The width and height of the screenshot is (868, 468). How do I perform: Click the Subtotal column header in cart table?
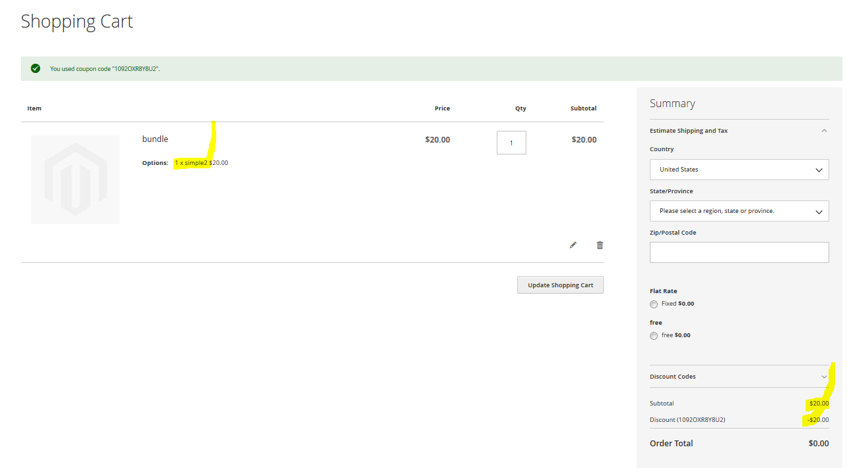point(583,108)
